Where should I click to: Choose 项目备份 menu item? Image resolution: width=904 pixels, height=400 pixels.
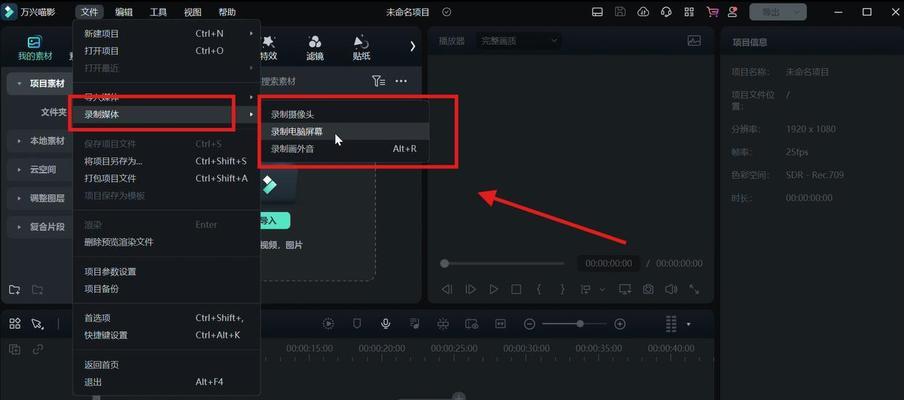pyautogui.click(x=167, y=289)
